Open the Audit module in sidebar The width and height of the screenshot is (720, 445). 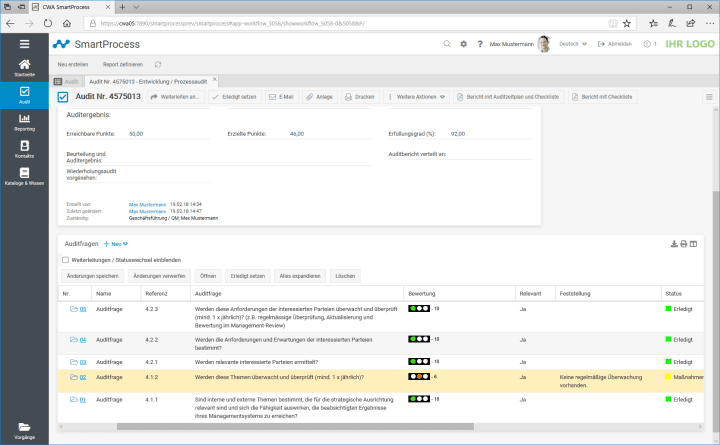pos(24,95)
